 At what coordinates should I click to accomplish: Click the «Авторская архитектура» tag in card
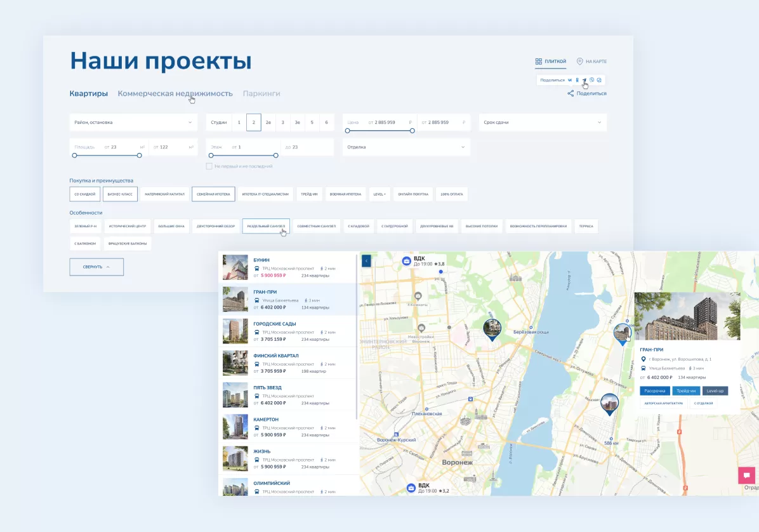664,403
